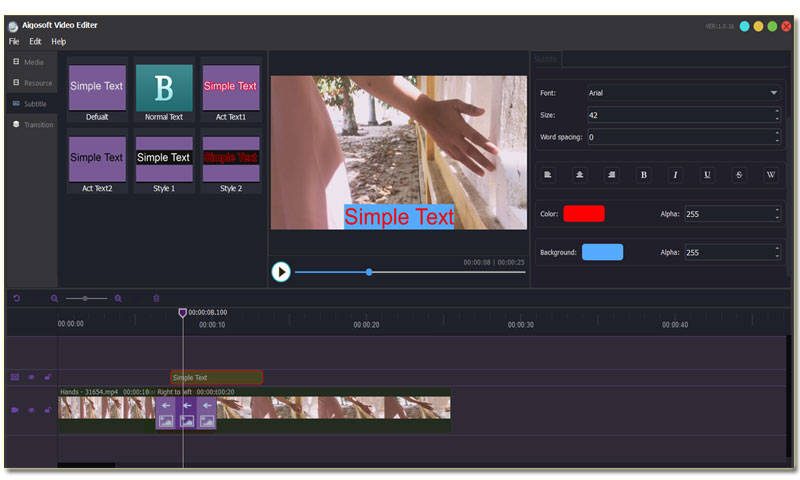Adjust the Color Alpha value stepper
The image size is (800, 480).
(x=776, y=213)
